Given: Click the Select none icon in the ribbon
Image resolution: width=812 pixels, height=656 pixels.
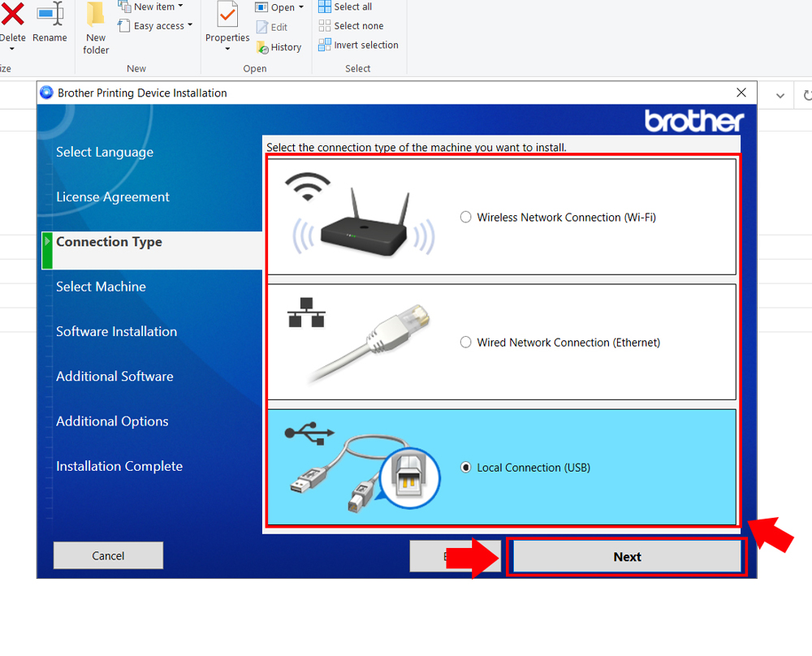Looking at the screenshot, I should pyautogui.click(x=324, y=26).
